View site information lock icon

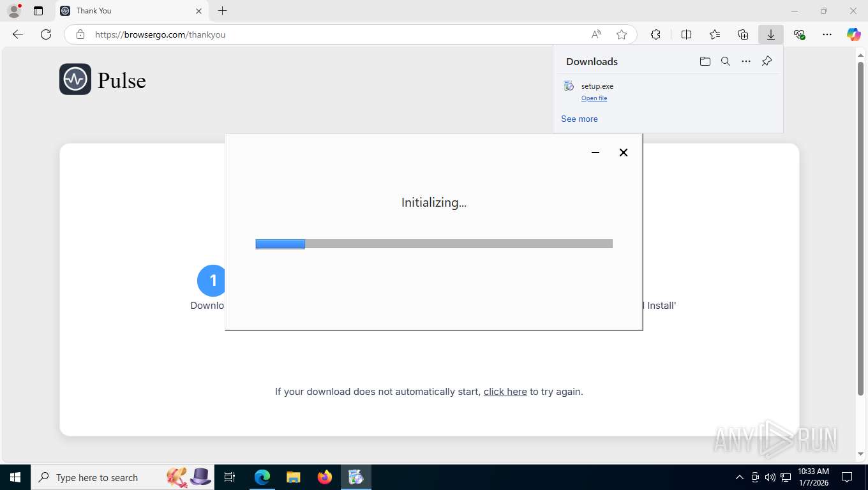click(80, 34)
